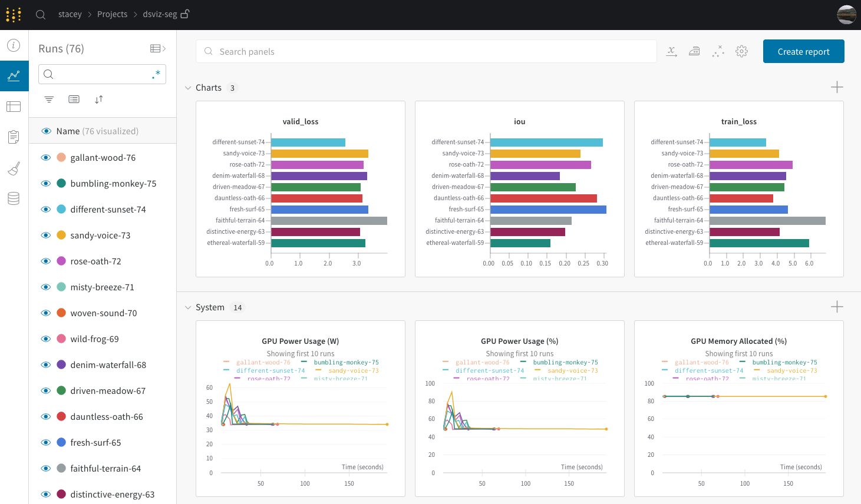Image resolution: width=861 pixels, height=504 pixels.
Task: Add a panel to Charts section
Action: (837, 87)
